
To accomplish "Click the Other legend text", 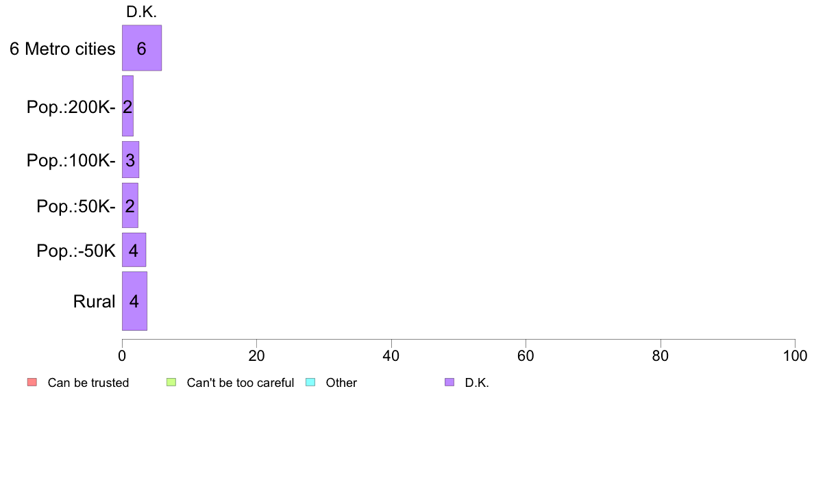I will [x=341, y=383].
